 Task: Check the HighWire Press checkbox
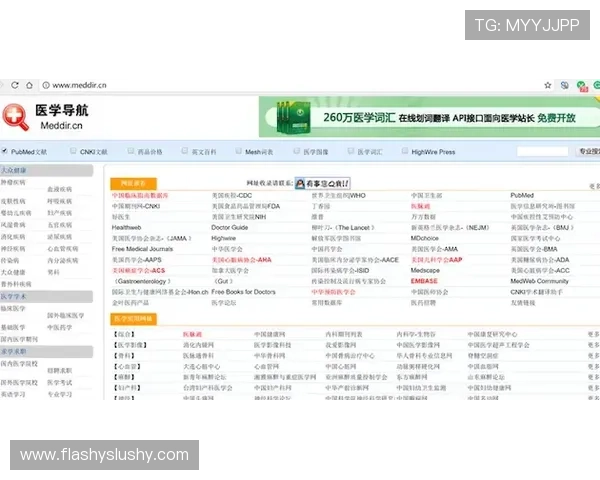click(x=405, y=151)
